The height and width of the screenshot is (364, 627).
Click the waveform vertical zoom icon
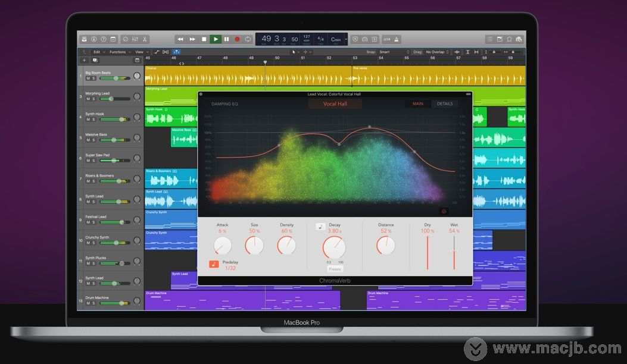[457, 52]
